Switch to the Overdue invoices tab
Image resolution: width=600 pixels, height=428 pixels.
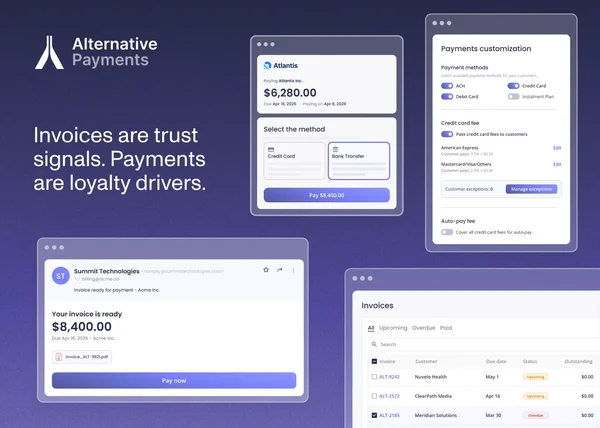pos(423,328)
